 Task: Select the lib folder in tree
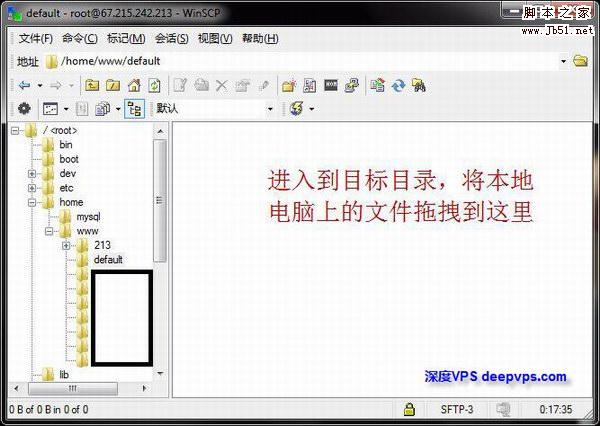[x=64, y=374]
